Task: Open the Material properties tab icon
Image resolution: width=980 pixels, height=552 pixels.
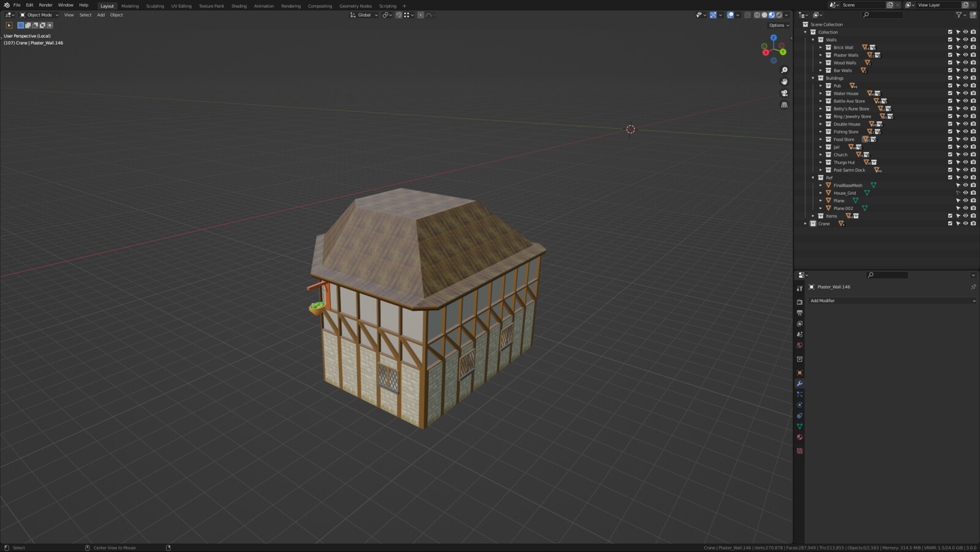Action: (x=799, y=437)
